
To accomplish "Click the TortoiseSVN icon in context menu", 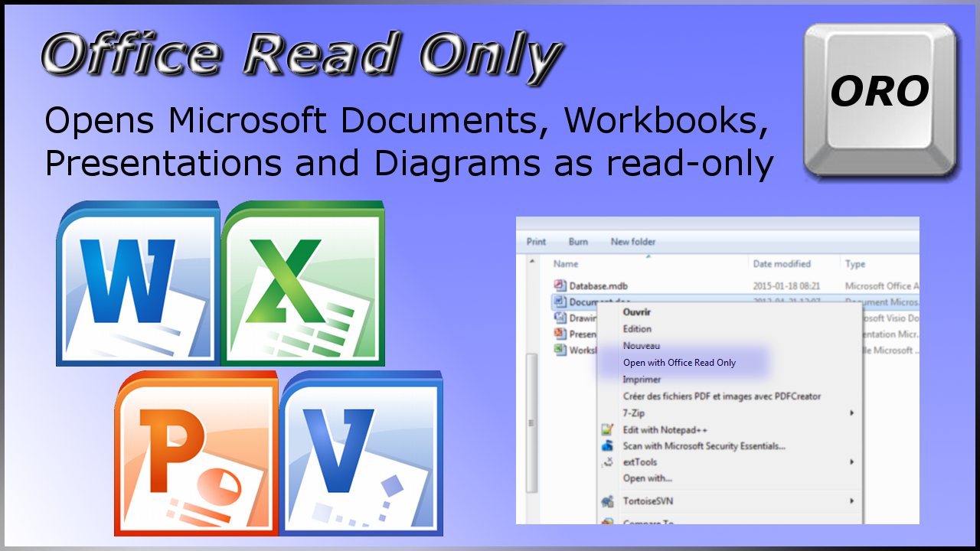I will pos(608,501).
